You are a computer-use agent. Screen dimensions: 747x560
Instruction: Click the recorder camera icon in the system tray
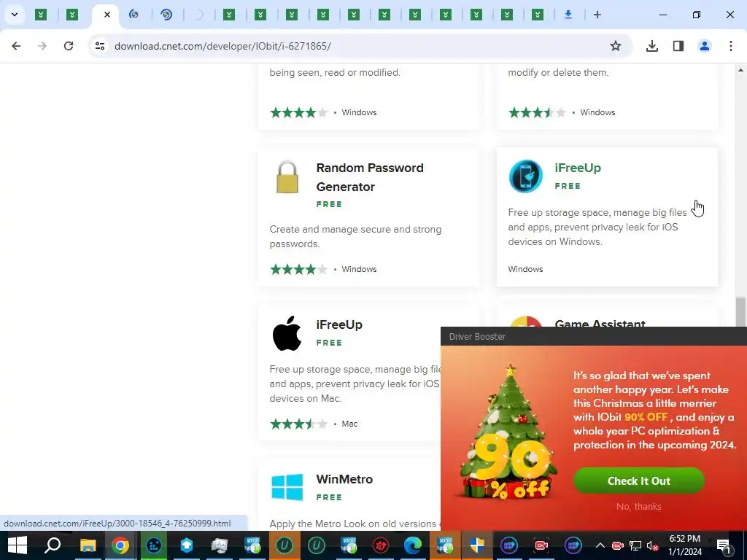(617, 545)
